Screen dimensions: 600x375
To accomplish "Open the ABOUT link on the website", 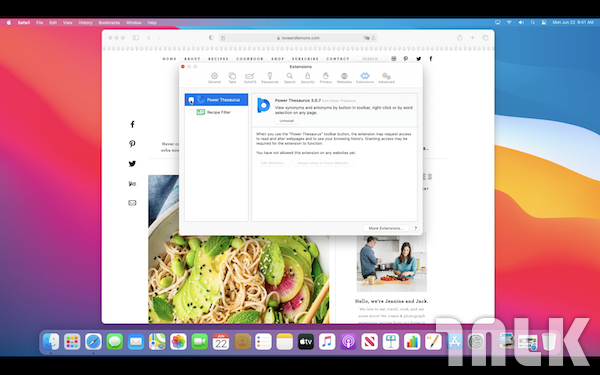I will click(x=192, y=59).
